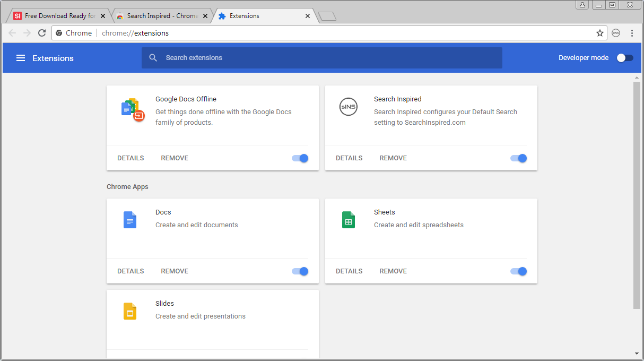Remove the Google Docs Offline extension

click(x=175, y=158)
